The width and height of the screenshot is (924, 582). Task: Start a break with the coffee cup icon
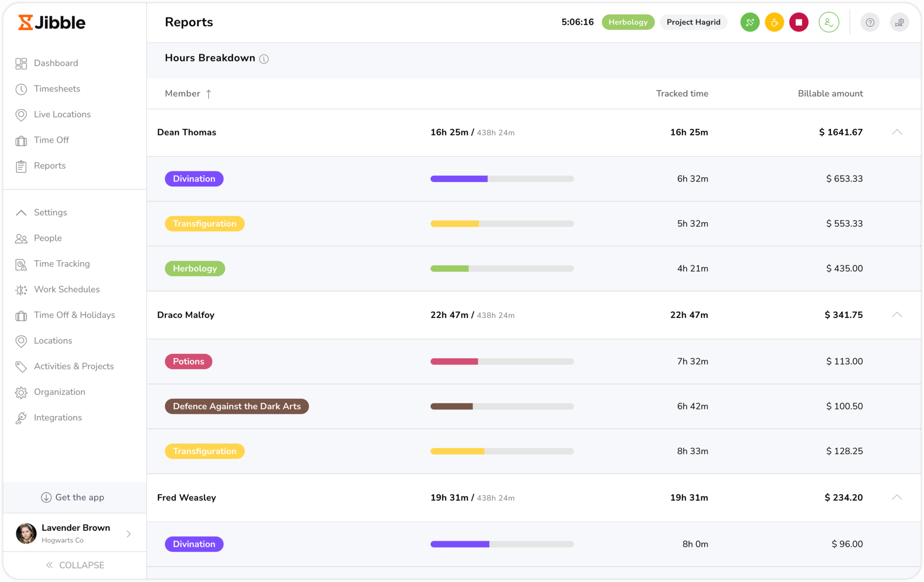point(774,22)
